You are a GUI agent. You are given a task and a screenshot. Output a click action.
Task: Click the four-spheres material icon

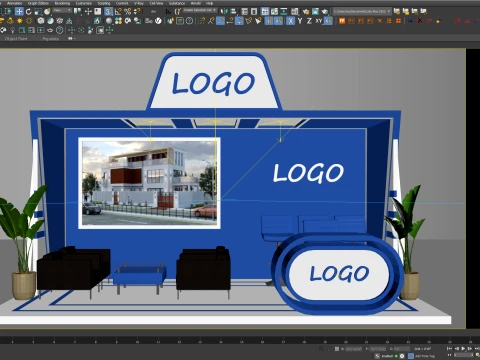pyautogui.click(x=118, y=21)
